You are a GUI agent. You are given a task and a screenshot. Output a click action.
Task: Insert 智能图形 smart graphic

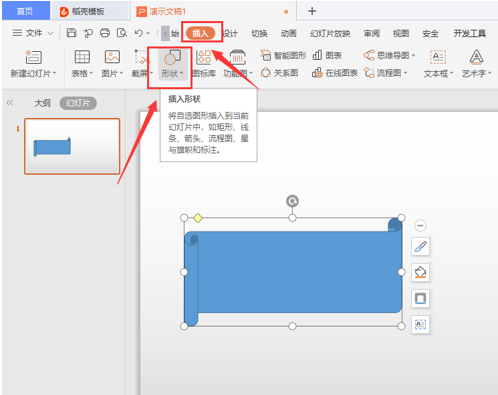(283, 55)
